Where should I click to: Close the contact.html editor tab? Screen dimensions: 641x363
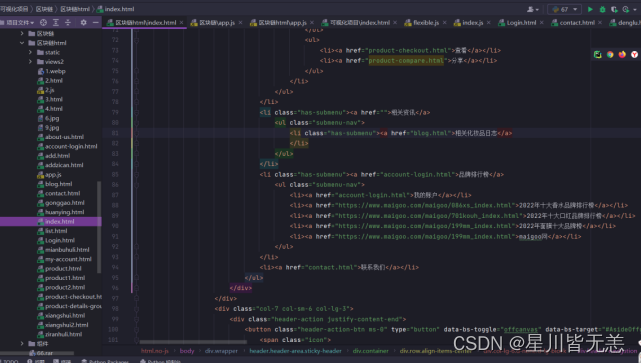(600, 23)
